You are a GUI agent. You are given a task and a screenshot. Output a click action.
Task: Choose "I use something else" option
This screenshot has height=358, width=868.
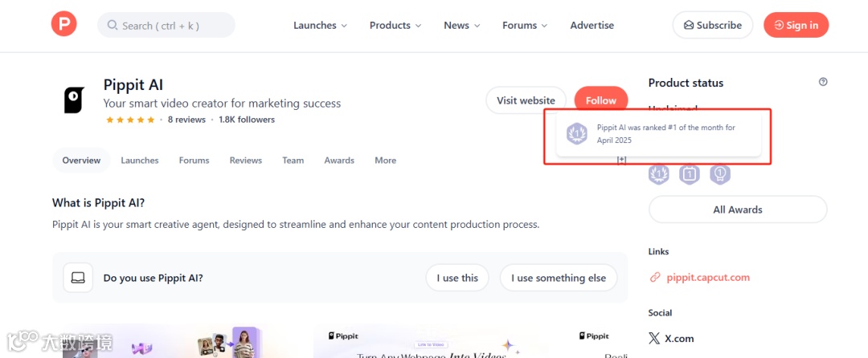click(x=559, y=278)
